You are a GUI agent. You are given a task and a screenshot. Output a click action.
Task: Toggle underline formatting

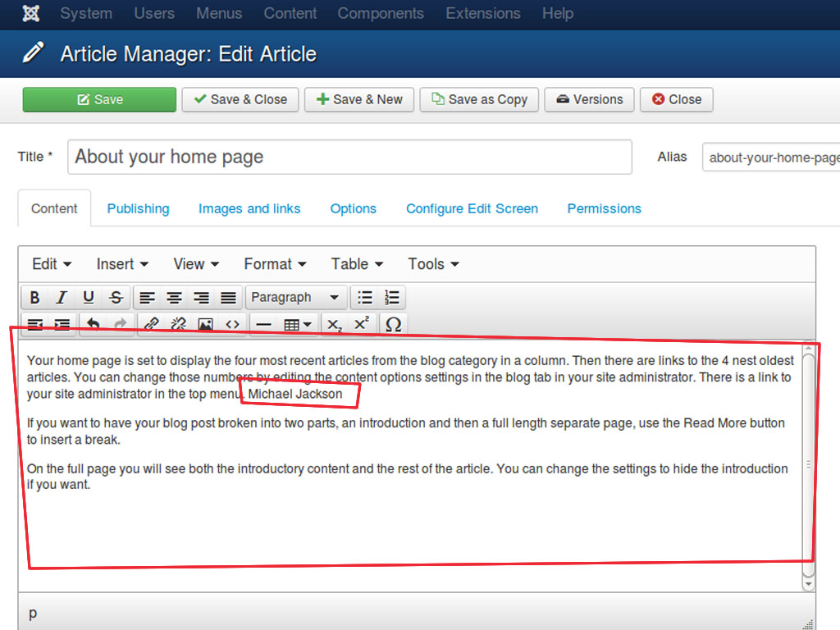coord(89,298)
